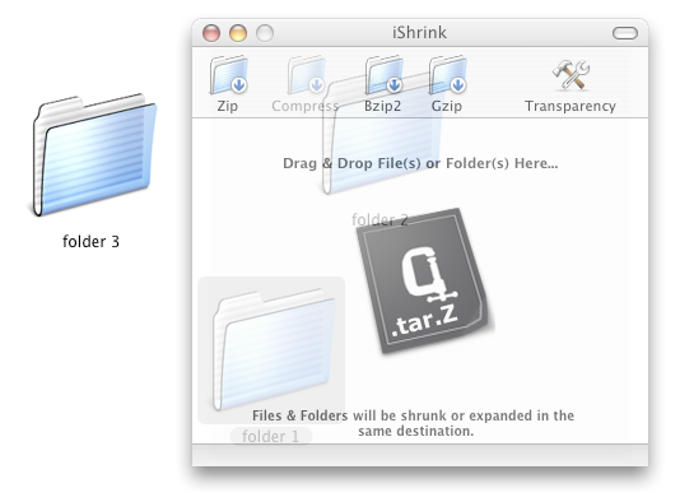Open the Transparency tools icon
680x502 pixels.
[x=571, y=75]
